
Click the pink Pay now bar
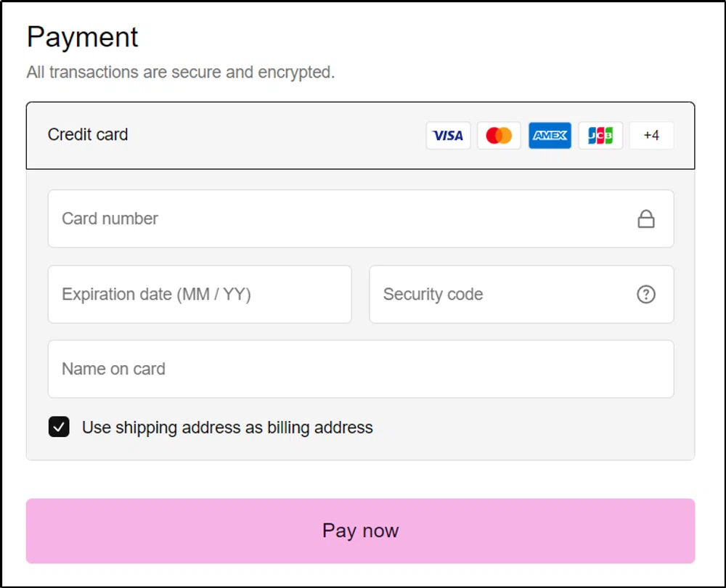click(x=360, y=531)
